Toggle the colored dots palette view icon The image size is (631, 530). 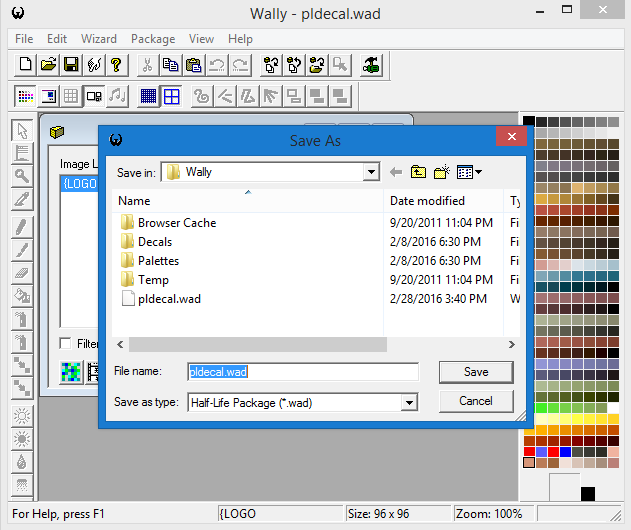pyautogui.click(x=25, y=96)
